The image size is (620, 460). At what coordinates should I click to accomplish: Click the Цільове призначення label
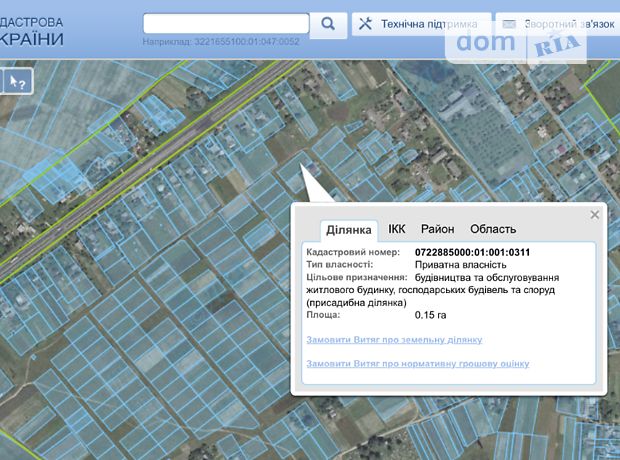(356, 277)
